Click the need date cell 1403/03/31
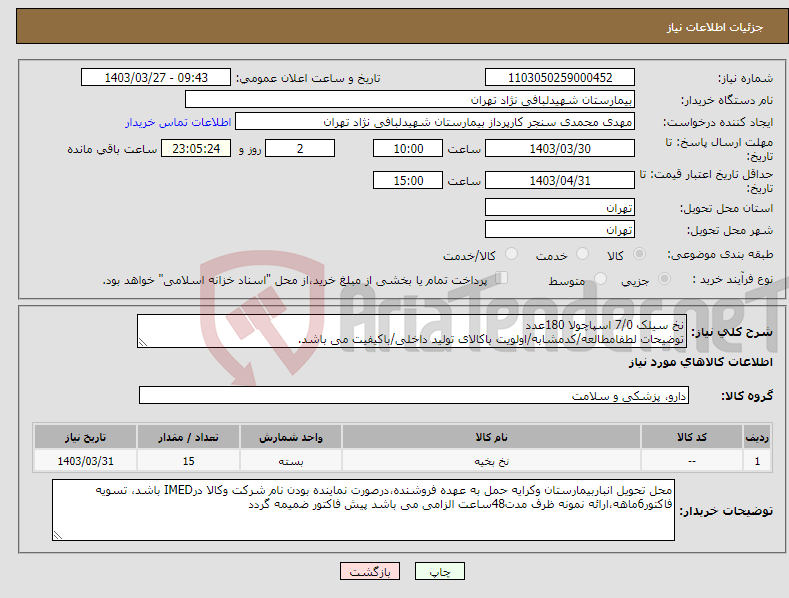The height and width of the screenshot is (598, 789). (x=85, y=461)
